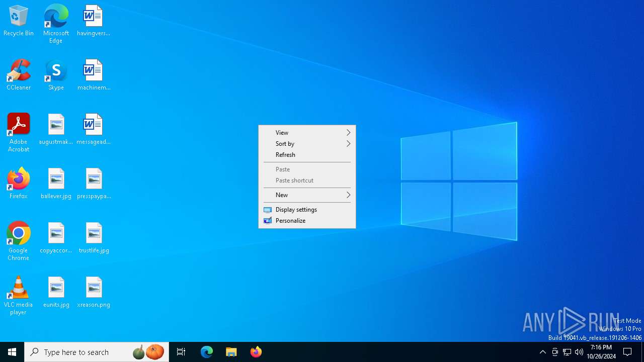
Task: Choose Refresh from the context menu
Action: pos(307,155)
